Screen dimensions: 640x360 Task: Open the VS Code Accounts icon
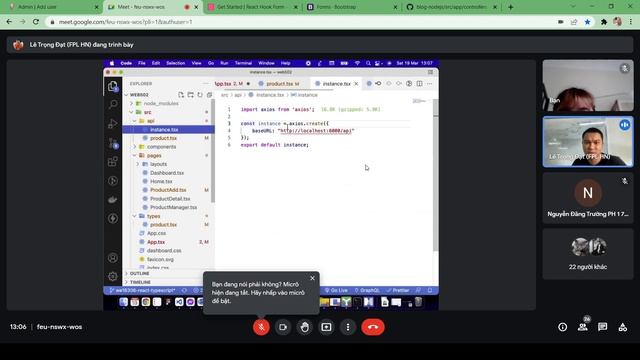(x=113, y=258)
